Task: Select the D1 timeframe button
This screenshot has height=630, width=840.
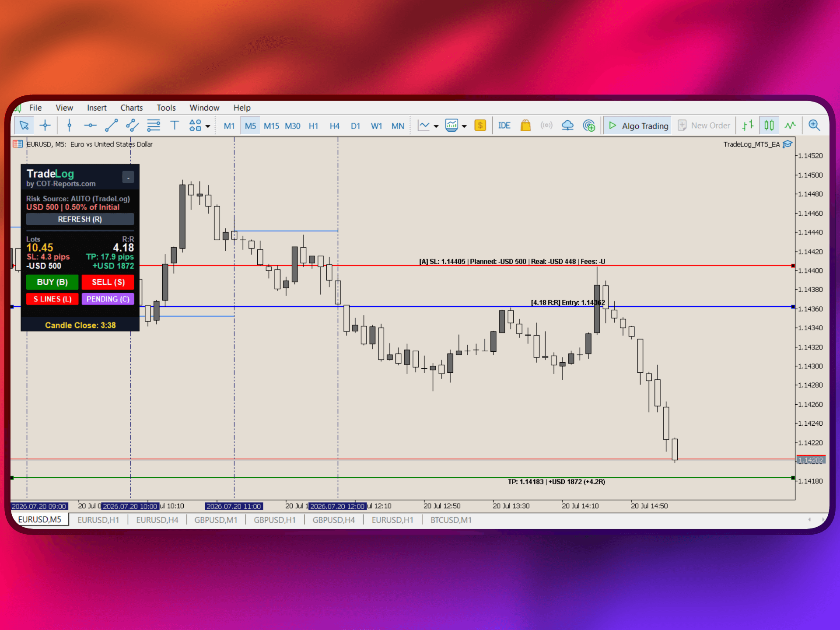Action: pos(356,126)
